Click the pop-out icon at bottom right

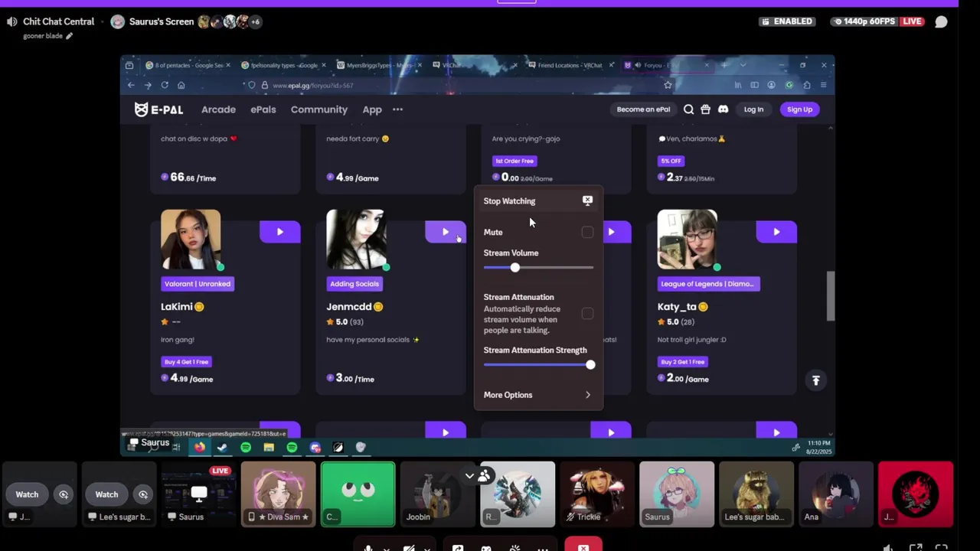point(916,547)
